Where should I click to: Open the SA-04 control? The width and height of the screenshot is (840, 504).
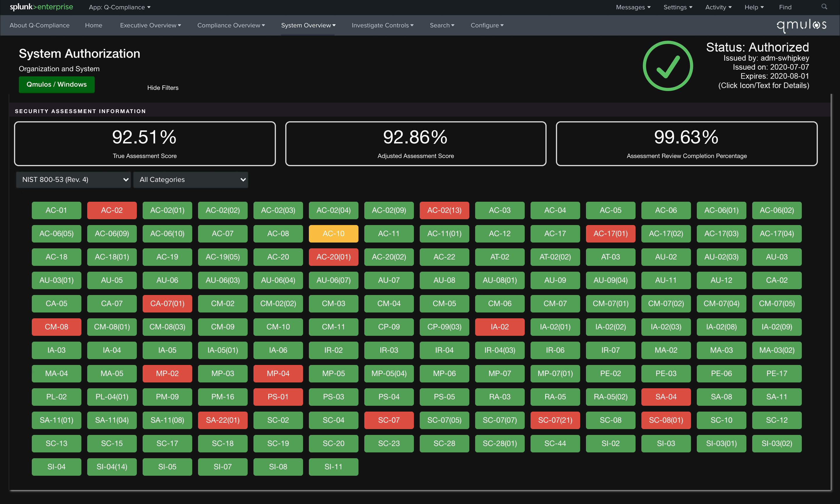pos(666,397)
